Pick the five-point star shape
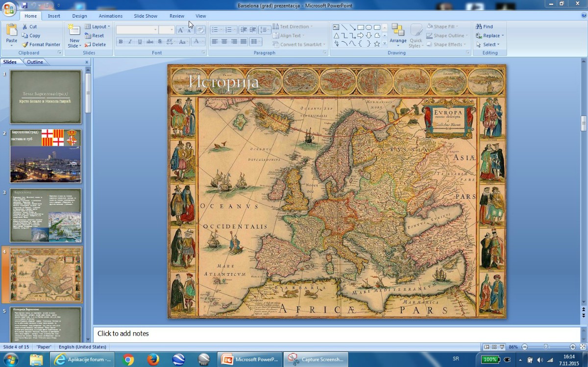 pyautogui.click(x=377, y=44)
